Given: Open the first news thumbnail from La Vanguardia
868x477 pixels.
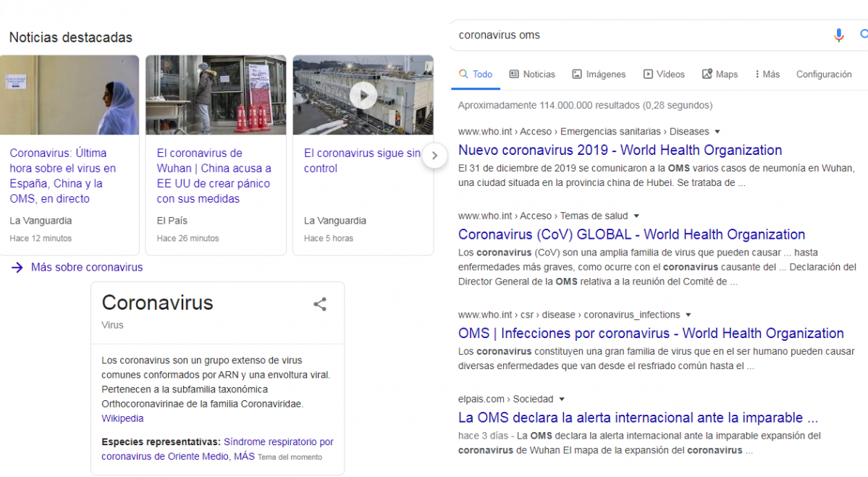Looking at the screenshot, I should click(69, 95).
